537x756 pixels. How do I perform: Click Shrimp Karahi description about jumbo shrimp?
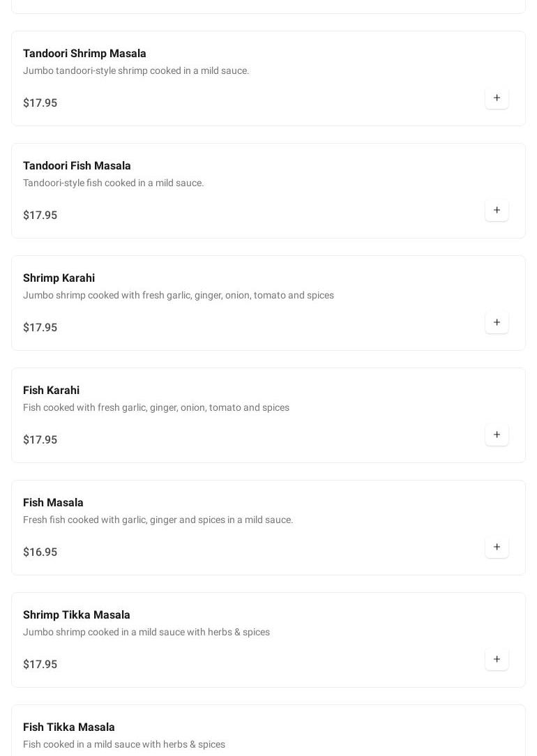[179, 296]
